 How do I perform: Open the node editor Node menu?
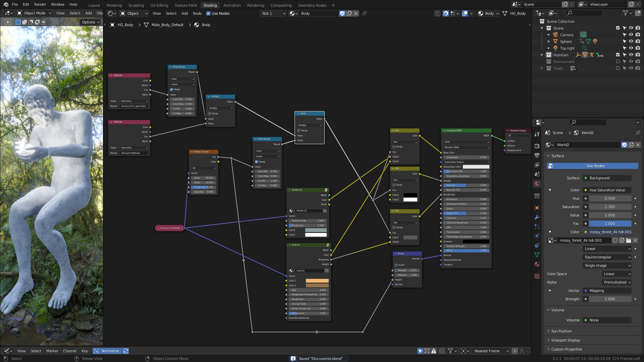[x=197, y=13]
